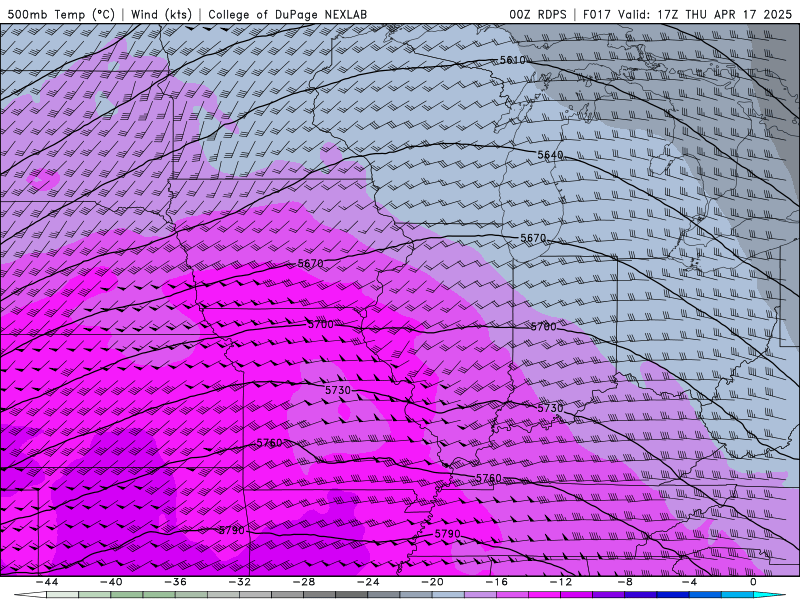Click the cyan swatch at the colorbar's warm end
The image size is (800, 600).
pyautogui.click(x=768, y=595)
